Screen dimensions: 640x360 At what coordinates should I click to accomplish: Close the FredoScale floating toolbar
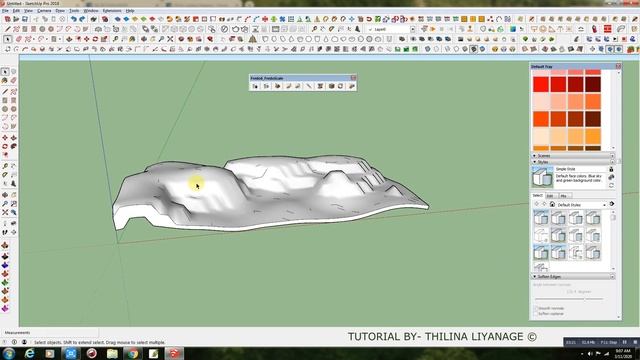click(353, 78)
